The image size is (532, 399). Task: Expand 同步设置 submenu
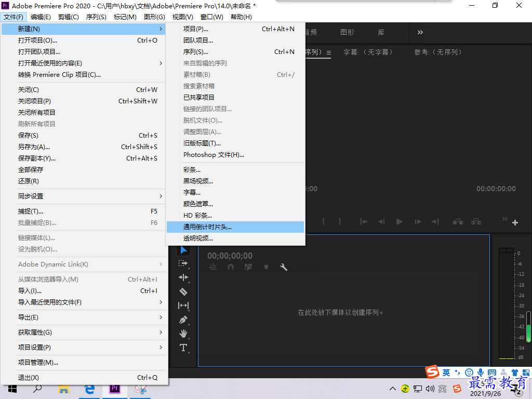click(x=83, y=196)
